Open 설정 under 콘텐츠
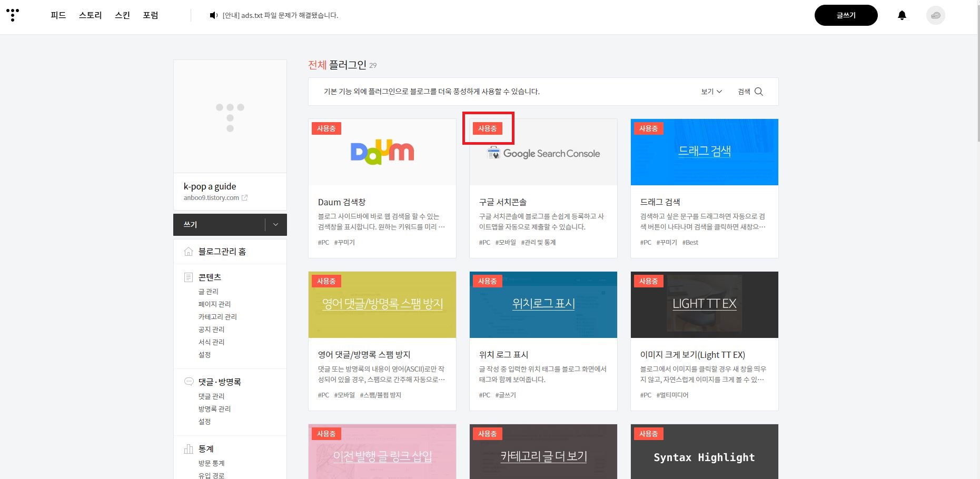Image resolution: width=980 pixels, height=479 pixels. pyautogui.click(x=204, y=355)
